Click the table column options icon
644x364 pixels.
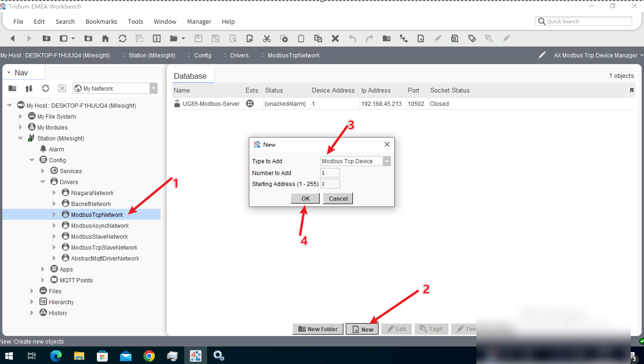coord(632,90)
